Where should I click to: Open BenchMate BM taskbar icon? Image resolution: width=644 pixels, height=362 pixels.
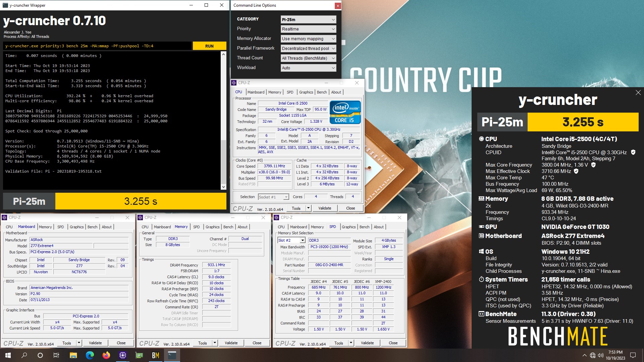155,355
